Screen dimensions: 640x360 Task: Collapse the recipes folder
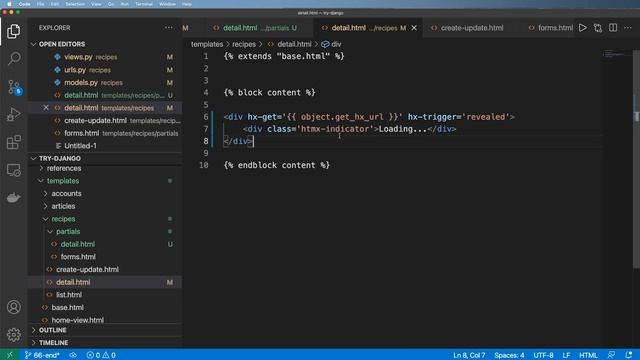[63, 219]
